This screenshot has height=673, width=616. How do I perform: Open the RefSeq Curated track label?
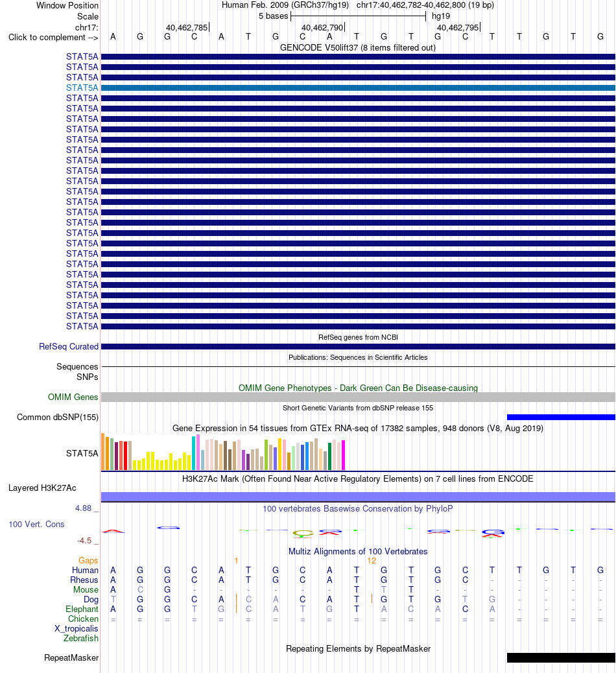tap(69, 346)
